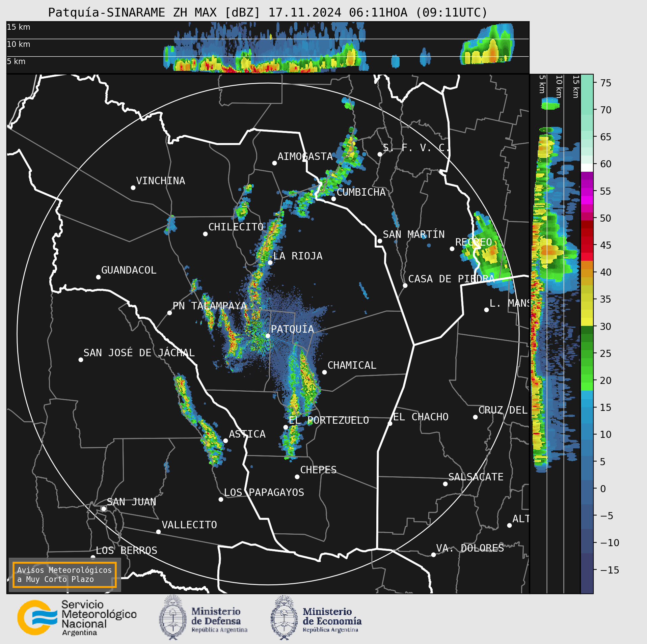Image resolution: width=647 pixels, height=644 pixels.
Task: Click the 10 km label in side cross-section
Action: [559, 87]
